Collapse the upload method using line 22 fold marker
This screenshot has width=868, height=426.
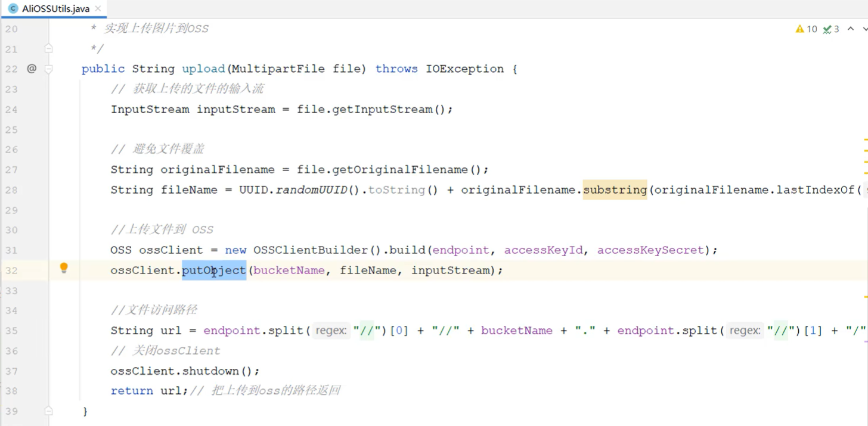coord(49,69)
